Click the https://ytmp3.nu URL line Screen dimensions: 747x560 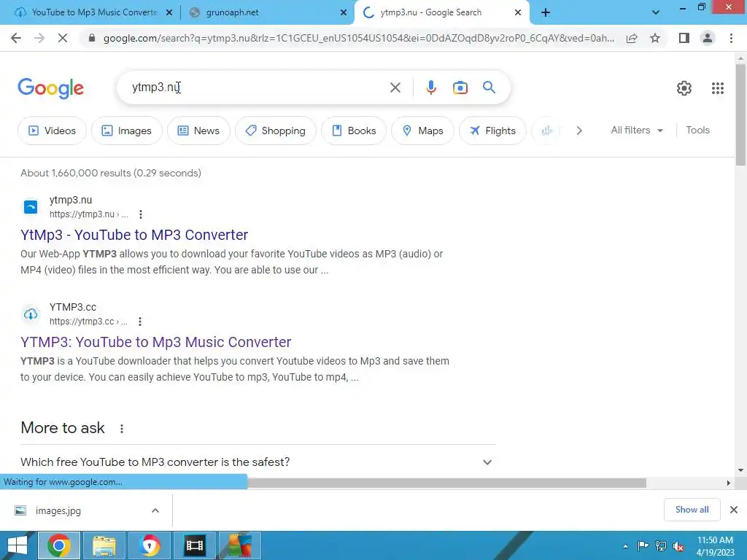88,214
